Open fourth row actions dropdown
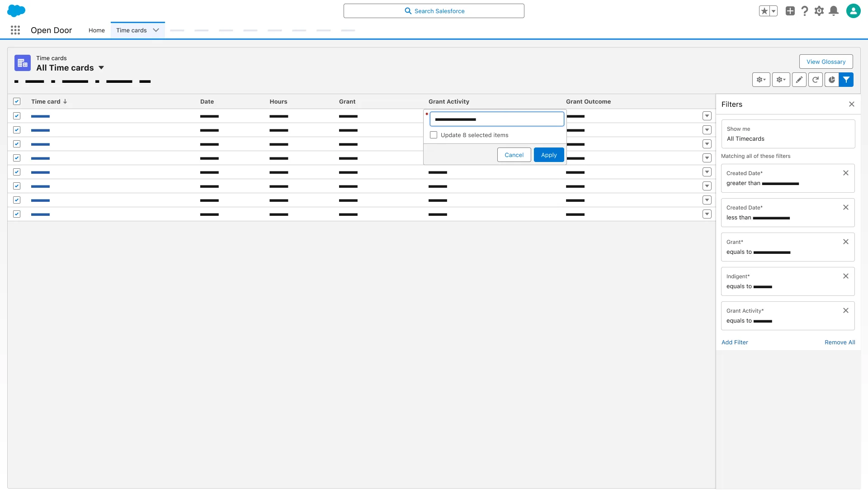Screen dimensions: 868x490 tap(707, 158)
